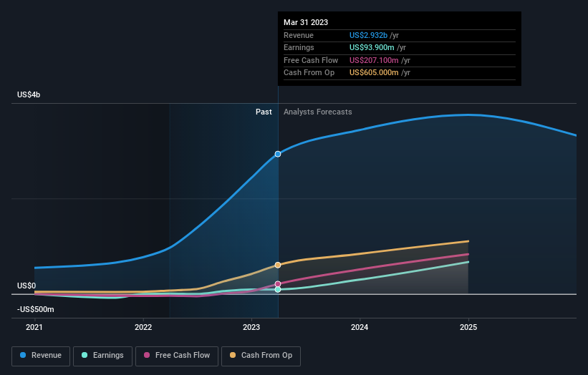
Task: Click the 2024 x-axis label
Action: click(x=360, y=328)
